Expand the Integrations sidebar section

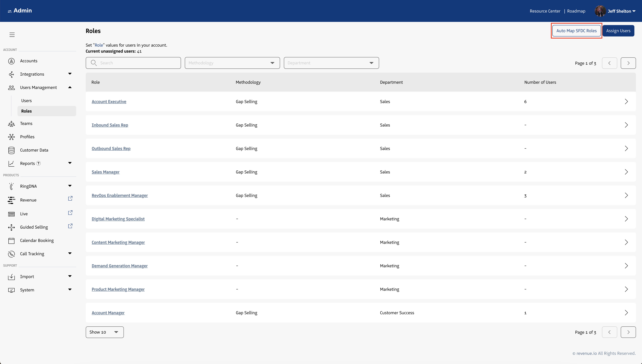pos(70,74)
